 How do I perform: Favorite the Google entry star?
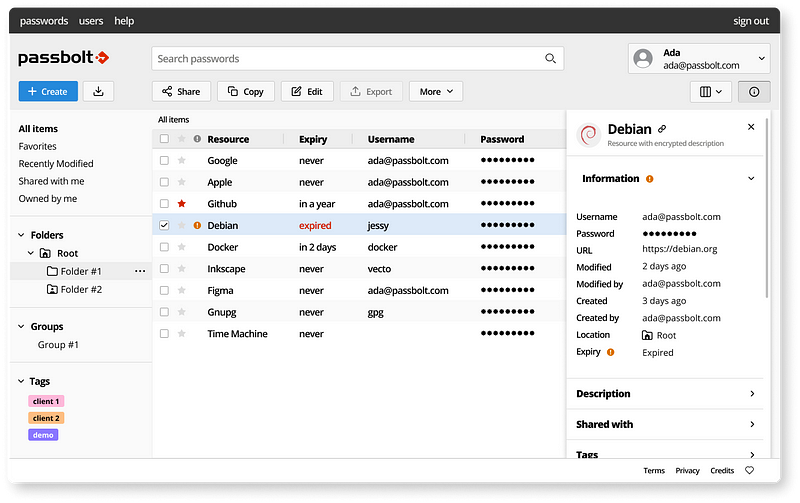point(181,160)
